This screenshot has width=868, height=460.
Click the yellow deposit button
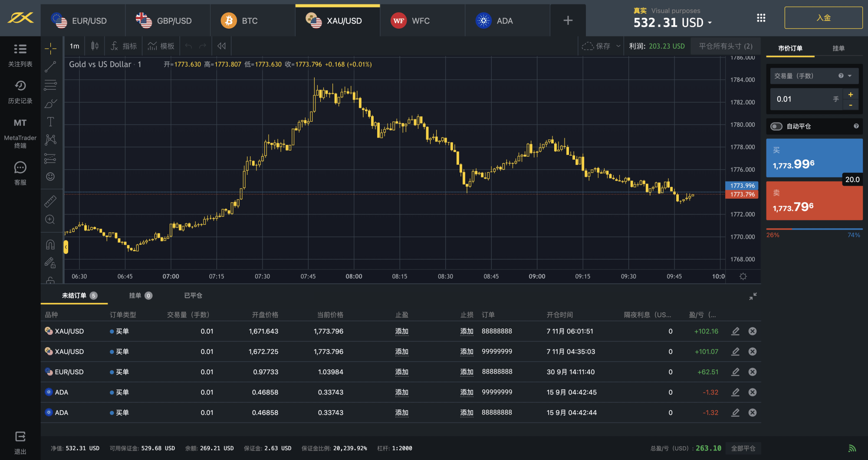click(x=823, y=18)
